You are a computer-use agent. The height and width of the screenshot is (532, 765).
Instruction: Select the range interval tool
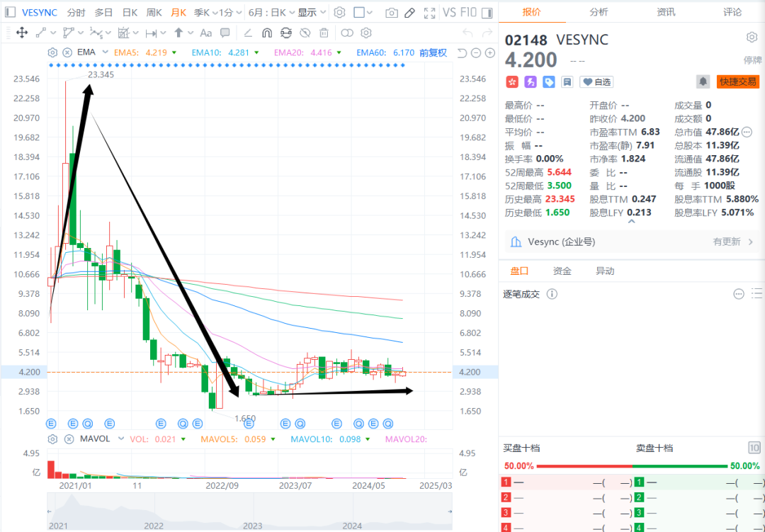point(152,33)
